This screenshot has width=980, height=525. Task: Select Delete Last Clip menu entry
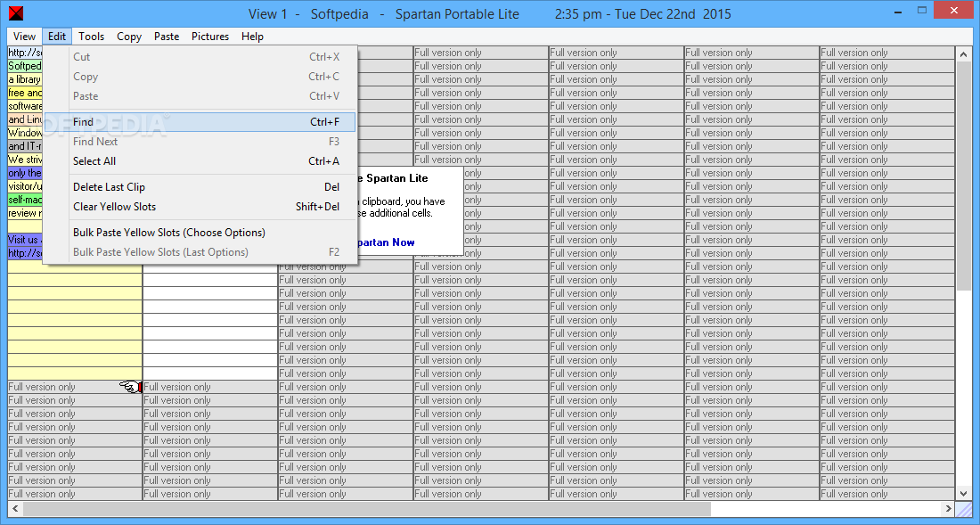(x=200, y=187)
